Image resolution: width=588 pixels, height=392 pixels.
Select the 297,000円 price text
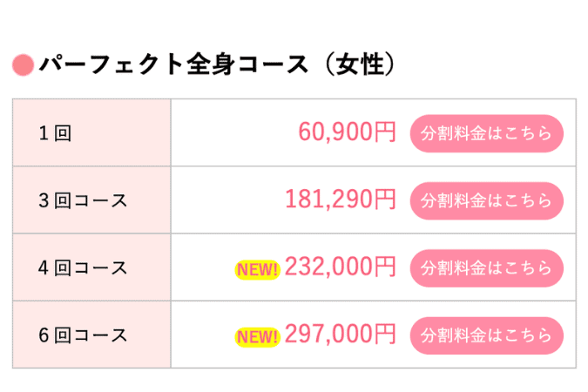coord(341,334)
